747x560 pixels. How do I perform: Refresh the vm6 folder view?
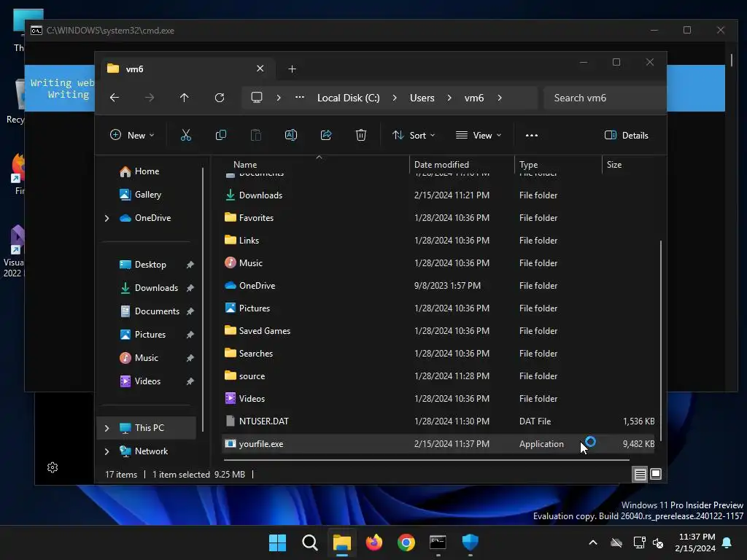[220, 98]
